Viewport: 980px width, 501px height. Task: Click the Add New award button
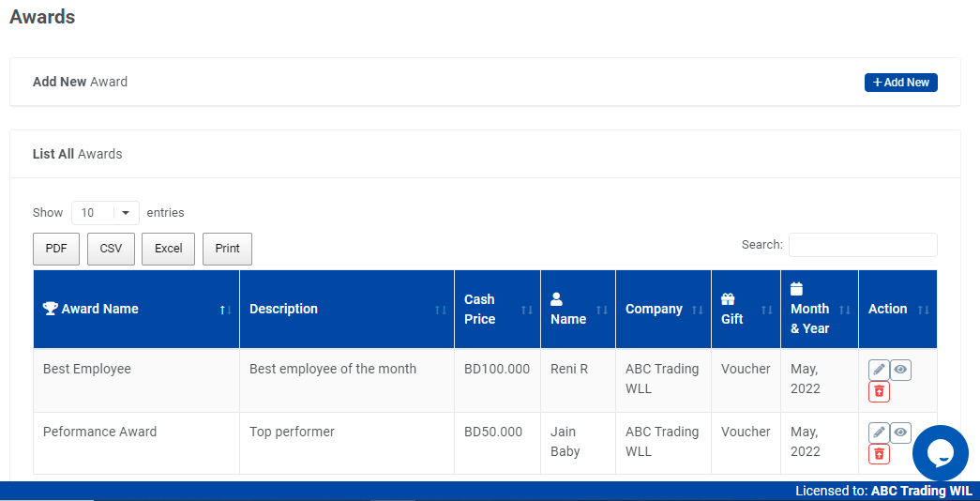click(x=900, y=83)
